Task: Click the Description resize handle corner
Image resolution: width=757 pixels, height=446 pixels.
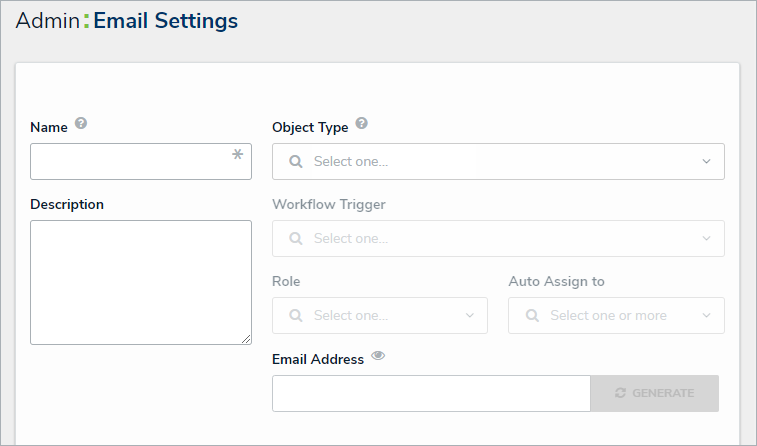Action: click(246, 339)
